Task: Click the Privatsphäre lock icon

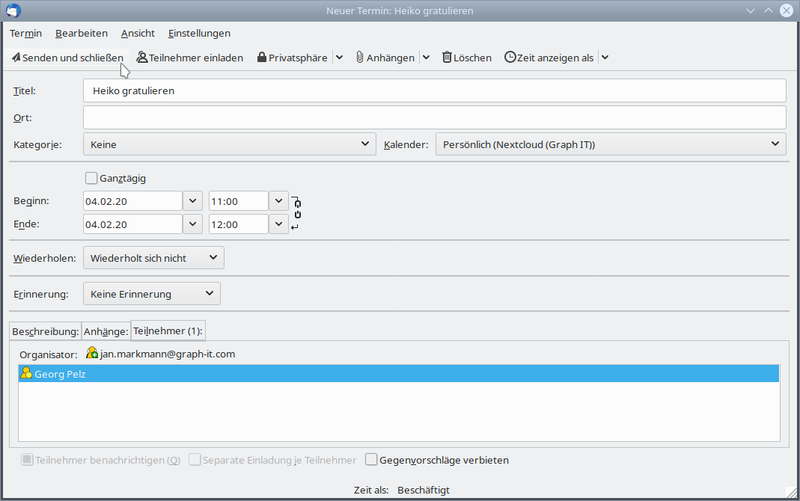Action: [262, 58]
